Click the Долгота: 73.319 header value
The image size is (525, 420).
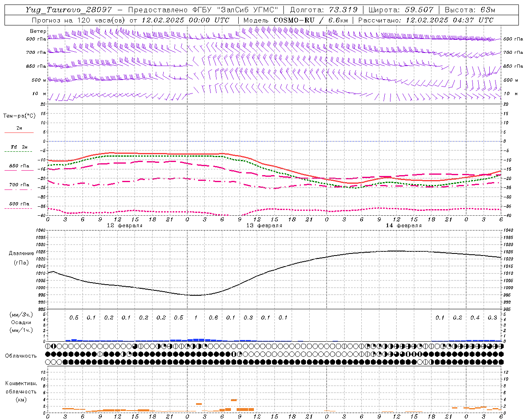[x=324, y=10]
